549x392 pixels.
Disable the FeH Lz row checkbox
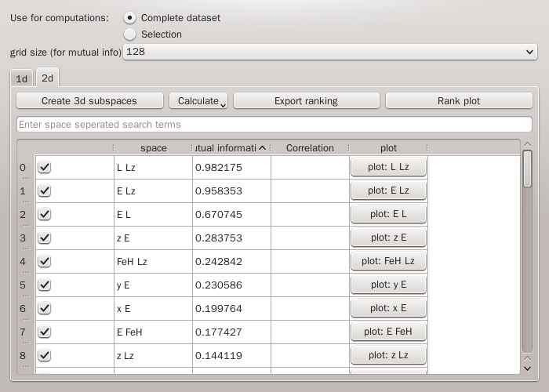pyautogui.click(x=45, y=262)
